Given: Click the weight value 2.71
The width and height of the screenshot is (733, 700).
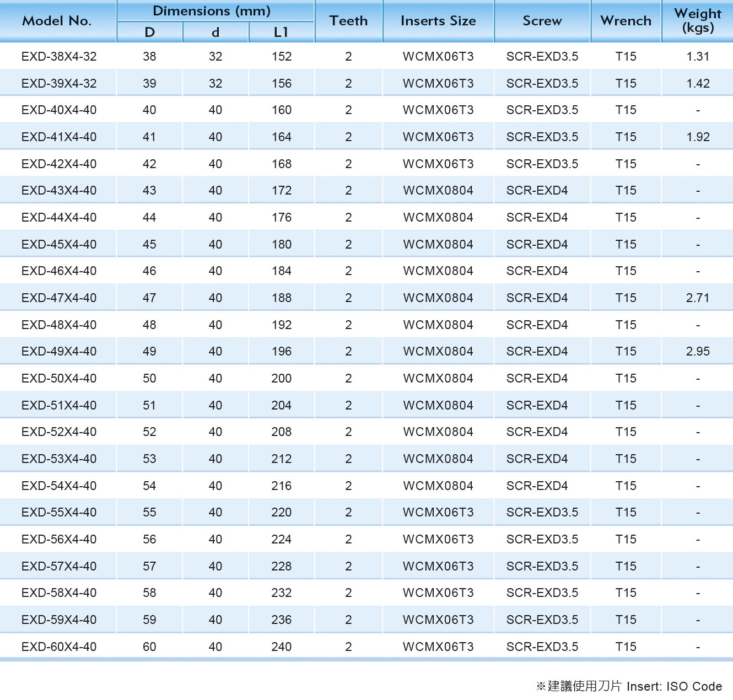Looking at the screenshot, I should (x=697, y=298).
